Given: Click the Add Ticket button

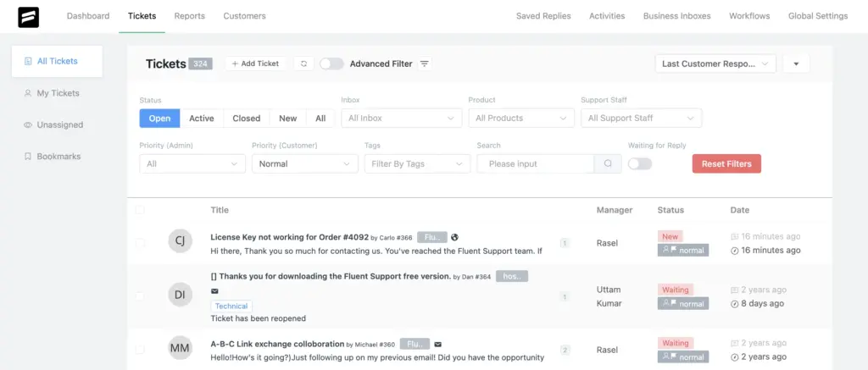Looking at the screenshot, I should pyautogui.click(x=255, y=64).
